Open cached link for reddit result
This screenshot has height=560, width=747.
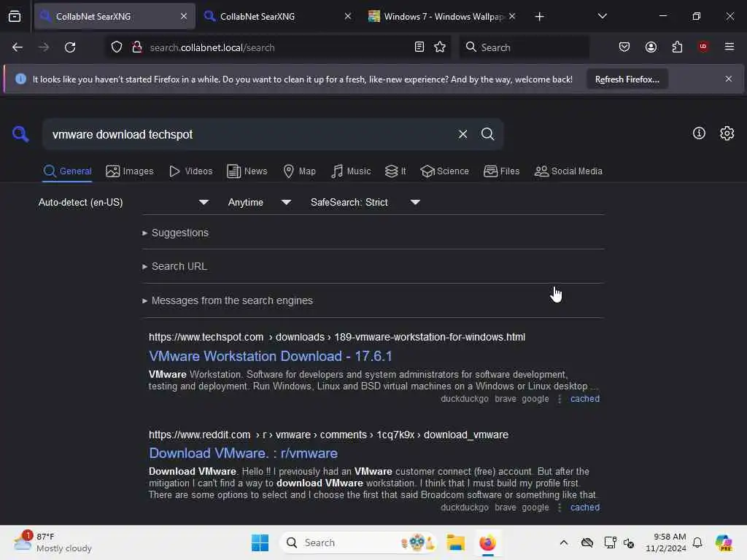tap(584, 507)
